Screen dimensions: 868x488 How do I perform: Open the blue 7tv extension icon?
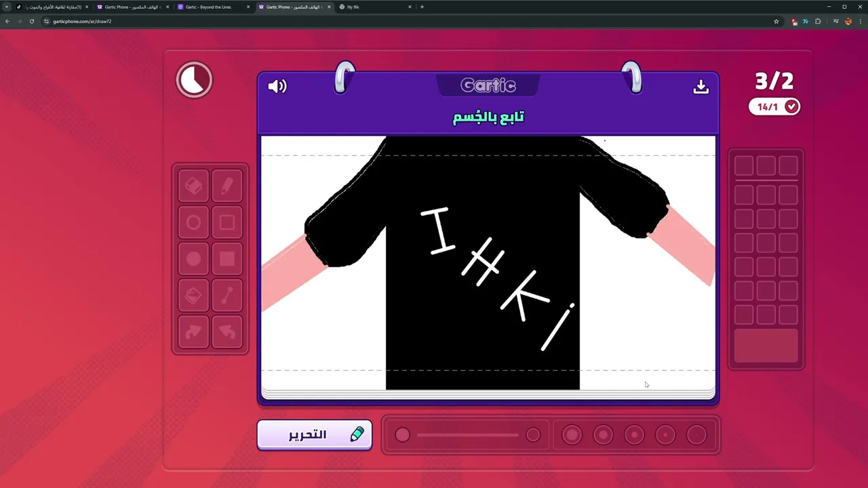(x=806, y=21)
